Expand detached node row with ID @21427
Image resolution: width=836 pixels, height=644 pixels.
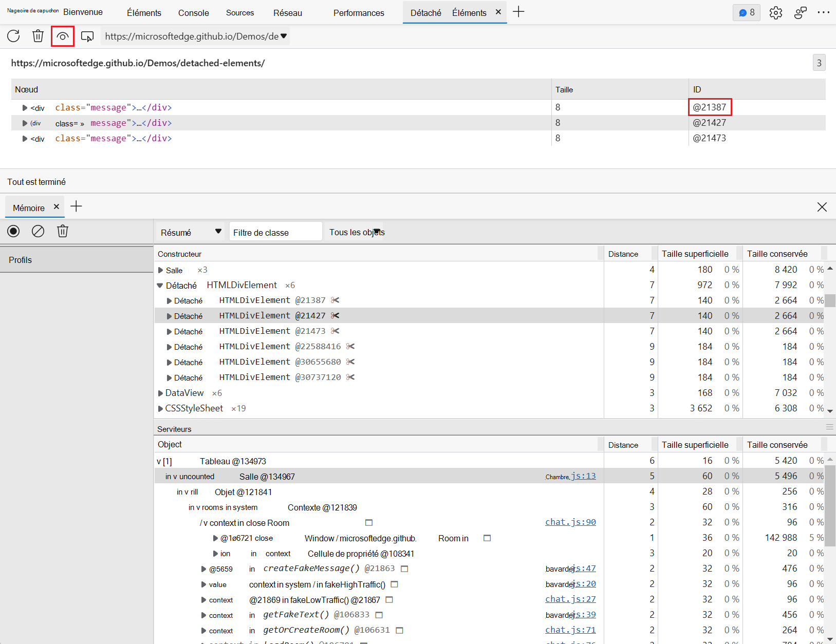[24, 123]
